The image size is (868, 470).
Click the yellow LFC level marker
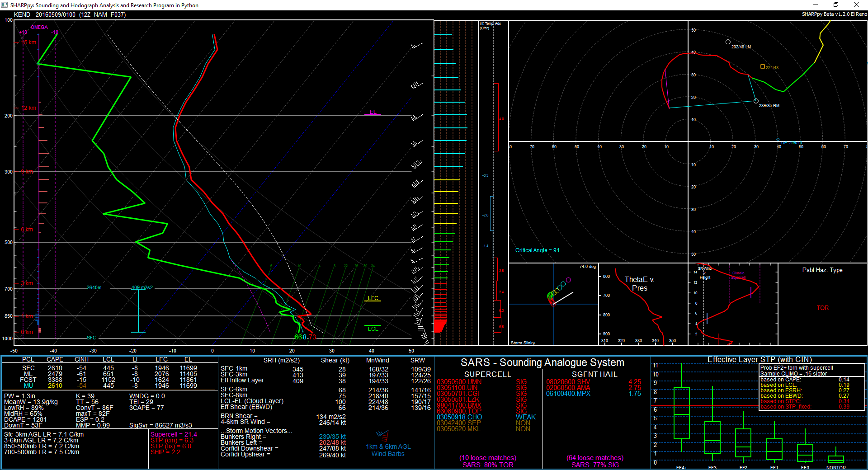373,301
